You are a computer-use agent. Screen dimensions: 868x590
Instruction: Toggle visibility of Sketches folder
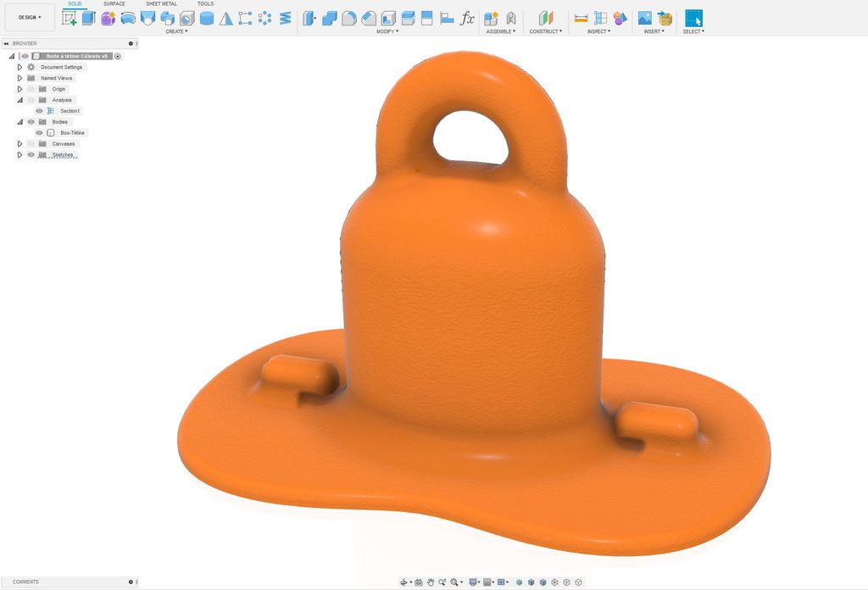point(31,155)
